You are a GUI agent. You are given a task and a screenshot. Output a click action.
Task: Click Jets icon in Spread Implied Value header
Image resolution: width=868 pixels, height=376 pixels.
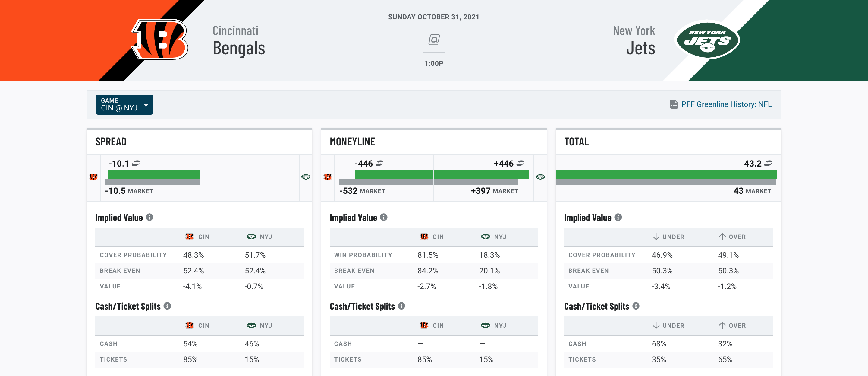coord(251,237)
